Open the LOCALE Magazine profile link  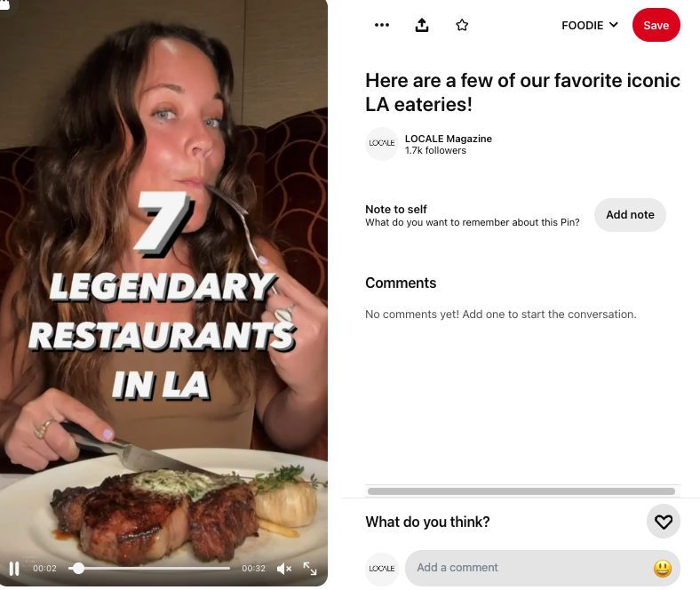[449, 139]
